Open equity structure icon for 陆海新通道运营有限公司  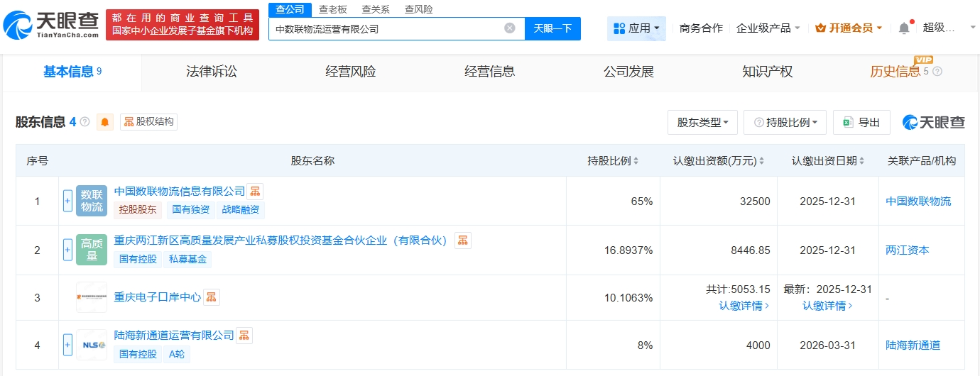(x=244, y=335)
